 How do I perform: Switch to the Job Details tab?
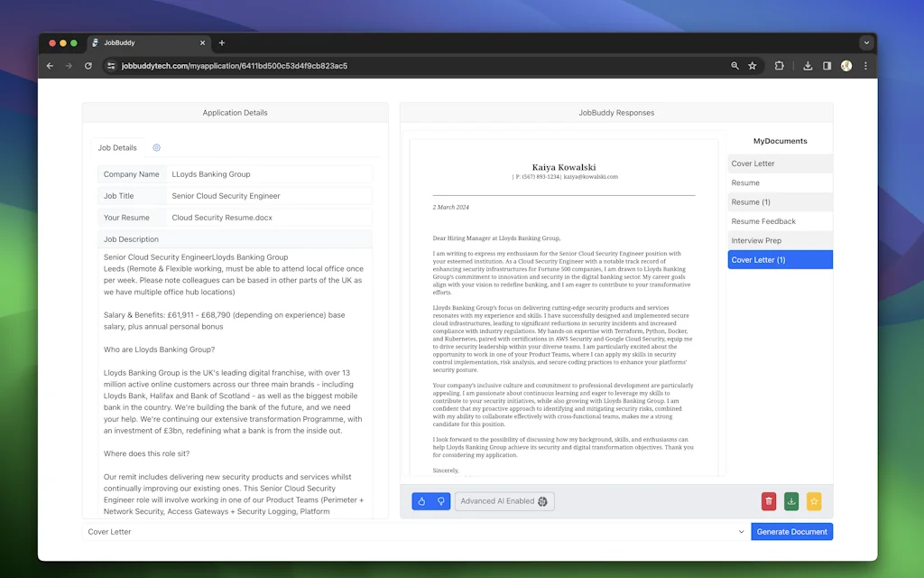click(x=117, y=147)
